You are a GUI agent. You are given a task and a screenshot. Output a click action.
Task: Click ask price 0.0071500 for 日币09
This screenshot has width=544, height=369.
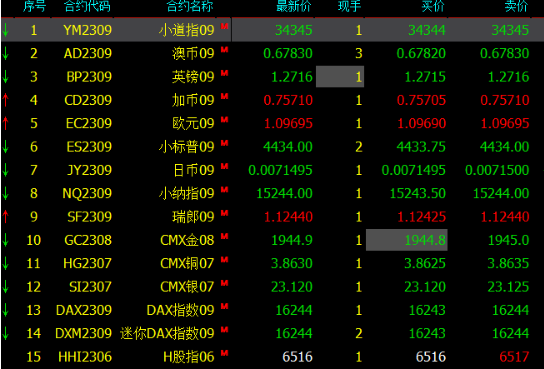tap(497, 170)
